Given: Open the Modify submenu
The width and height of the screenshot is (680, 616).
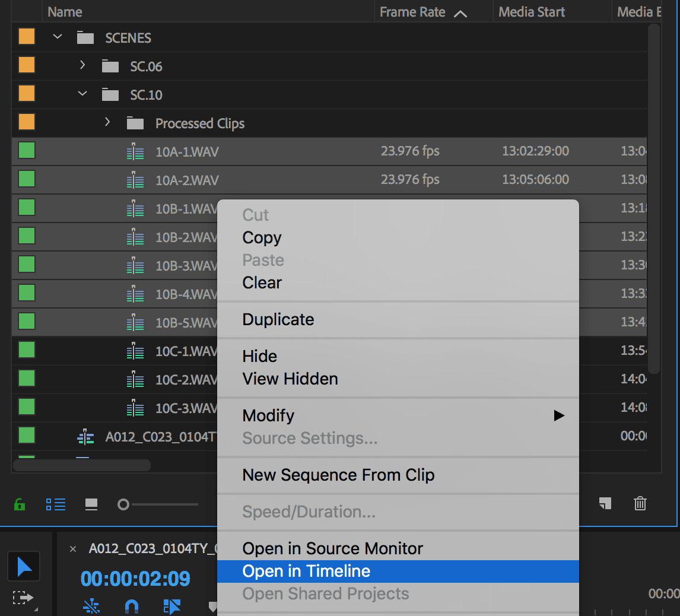Looking at the screenshot, I should pyautogui.click(x=268, y=415).
